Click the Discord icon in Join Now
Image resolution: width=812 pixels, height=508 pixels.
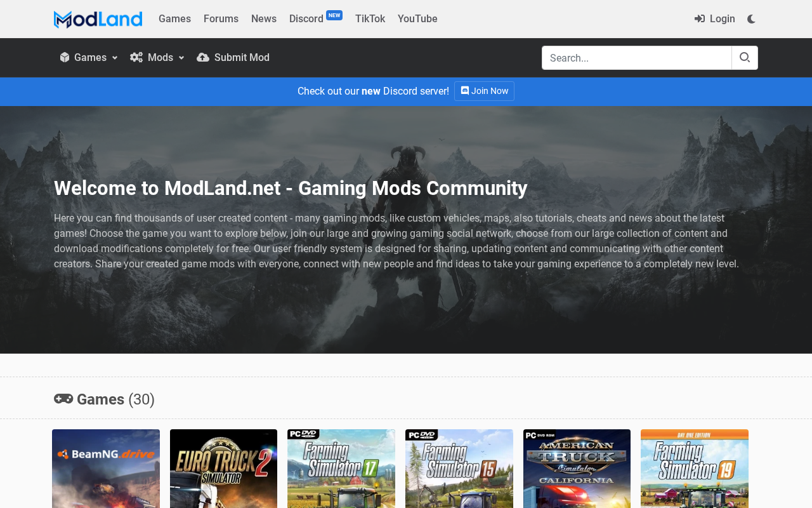click(465, 91)
